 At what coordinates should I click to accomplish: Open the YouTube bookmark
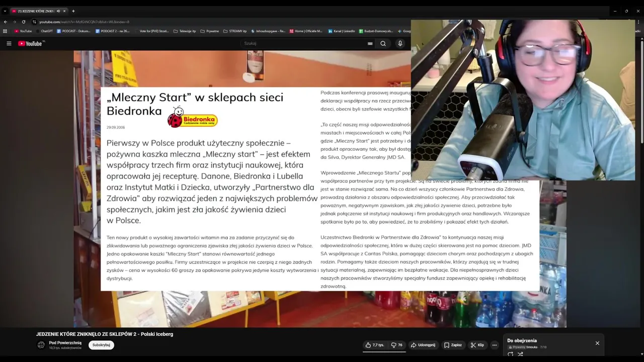(23, 31)
